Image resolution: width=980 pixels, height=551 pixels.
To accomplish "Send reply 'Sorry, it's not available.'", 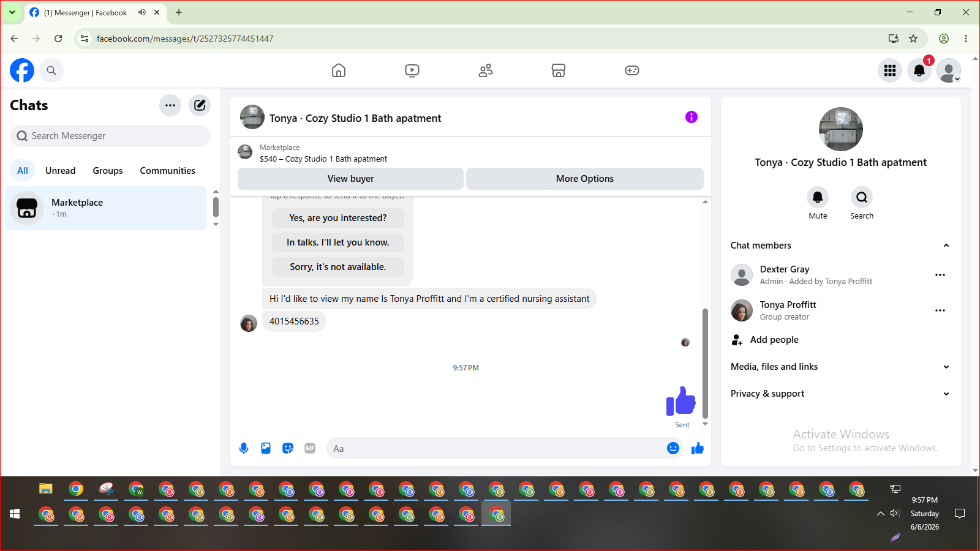I will [x=338, y=267].
